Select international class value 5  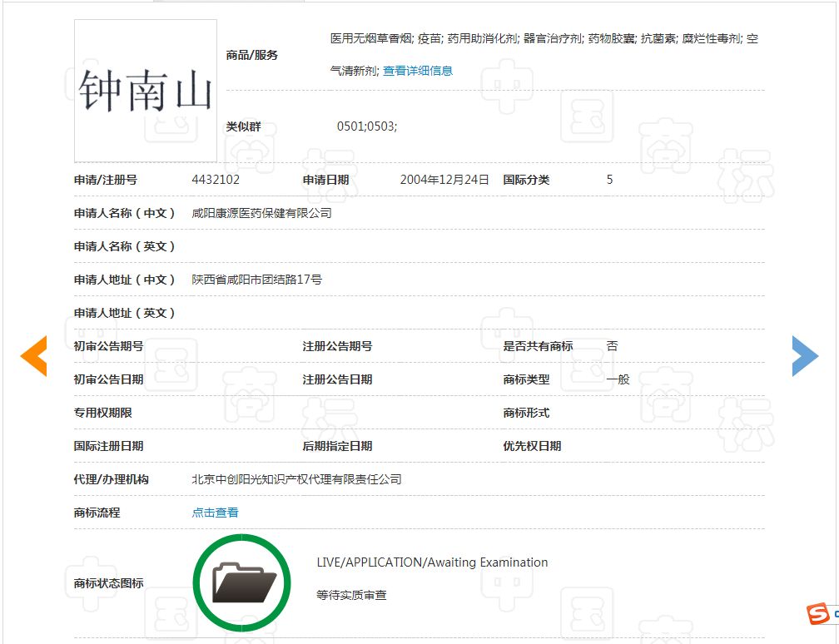(609, 180)
